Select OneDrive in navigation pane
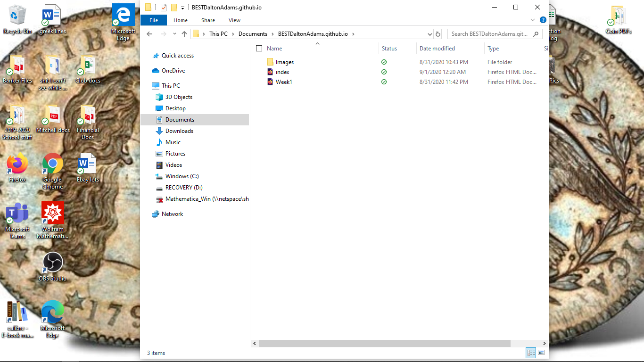This screenshot has height=362, width=644. [x=173, y=71]
